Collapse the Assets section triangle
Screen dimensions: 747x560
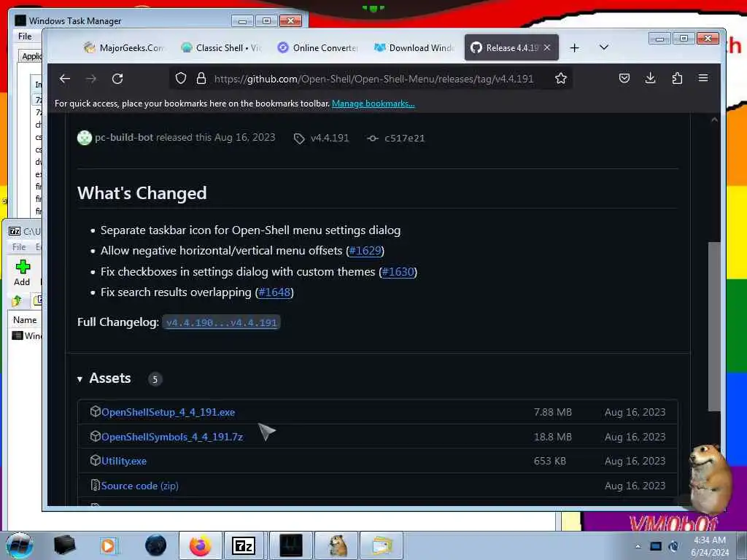pos(80,379)
